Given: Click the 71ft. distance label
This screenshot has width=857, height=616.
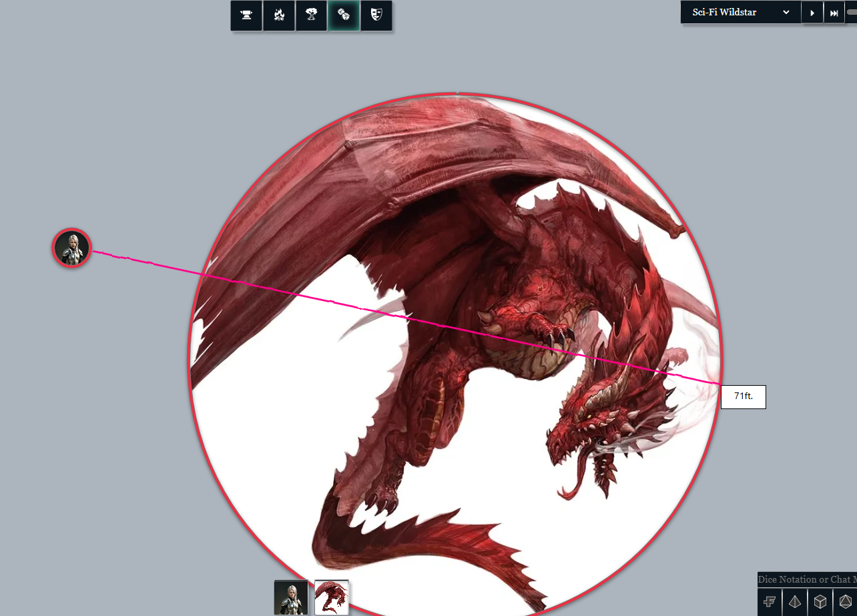Looking at the screenshot, I should [x=744, y=396].
